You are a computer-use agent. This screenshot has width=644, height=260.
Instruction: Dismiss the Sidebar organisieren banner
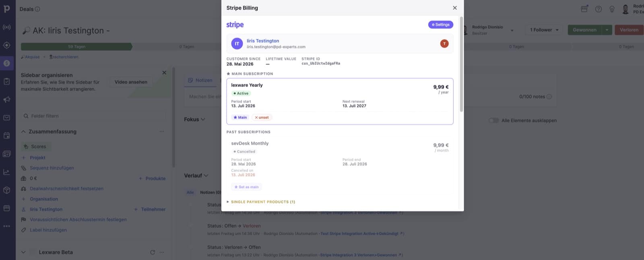click(x=164, y=73)
